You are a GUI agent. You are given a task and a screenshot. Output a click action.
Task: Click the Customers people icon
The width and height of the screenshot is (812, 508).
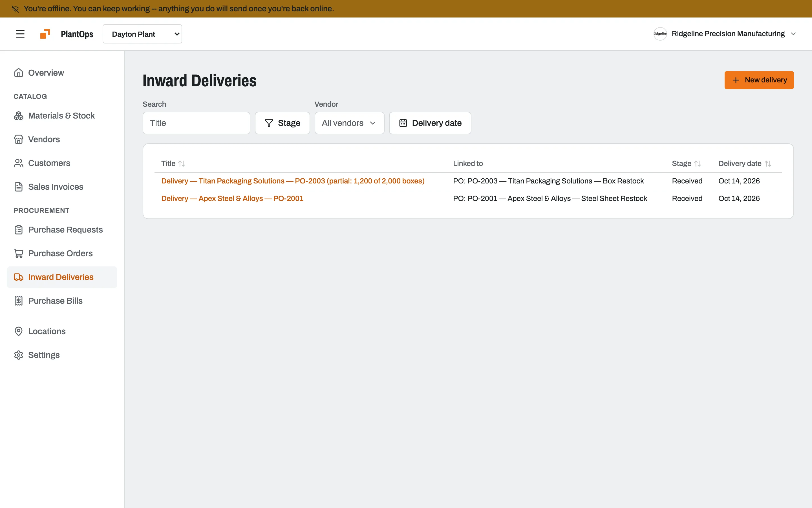pos(18,163)
